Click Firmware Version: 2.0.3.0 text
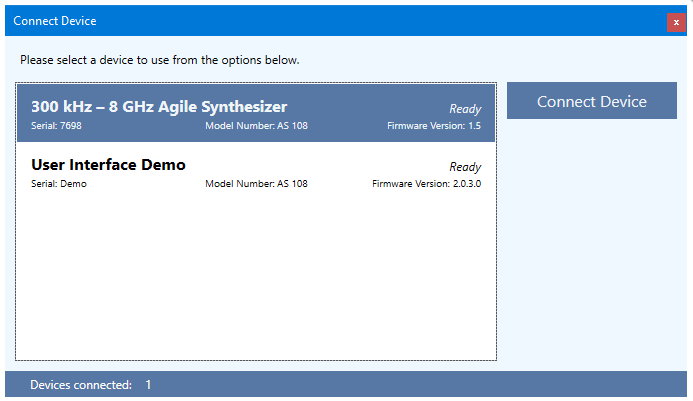Screen dimensions: 693x401 [426, 184]
